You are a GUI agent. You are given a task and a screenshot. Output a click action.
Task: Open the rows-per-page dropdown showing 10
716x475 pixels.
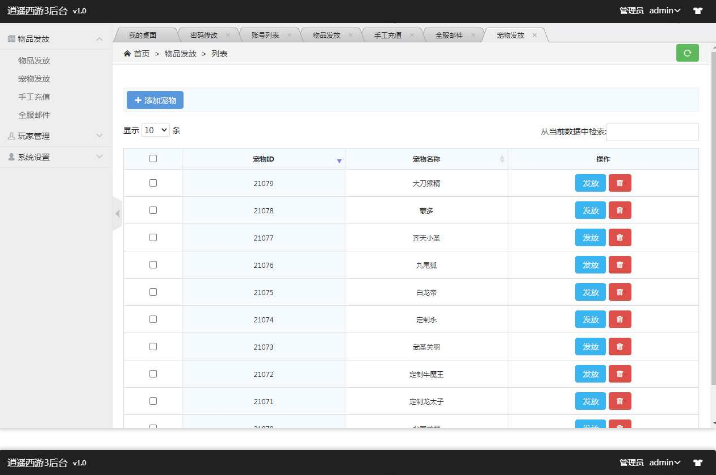[x=155, y=130]
